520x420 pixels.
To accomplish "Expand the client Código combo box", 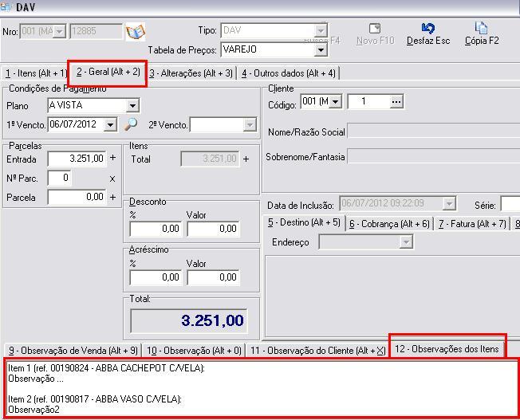I will click(335, 101).
